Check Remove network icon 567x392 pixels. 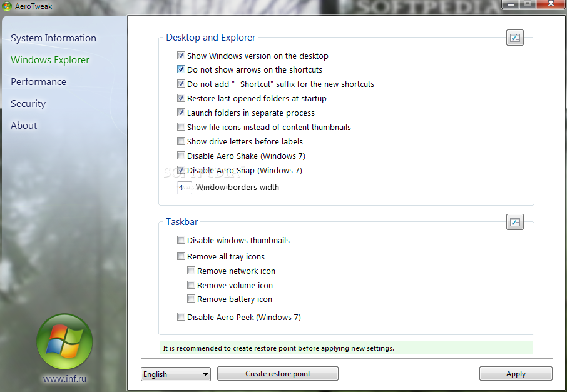(192, 271)
